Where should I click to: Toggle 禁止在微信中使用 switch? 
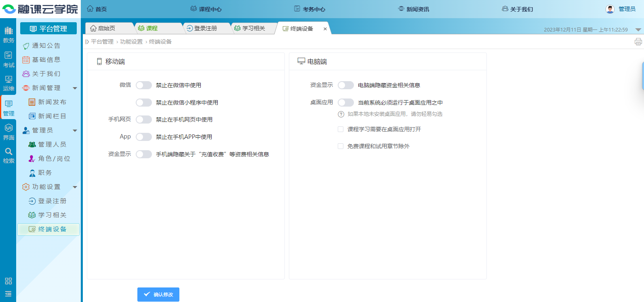pos(143,85)
